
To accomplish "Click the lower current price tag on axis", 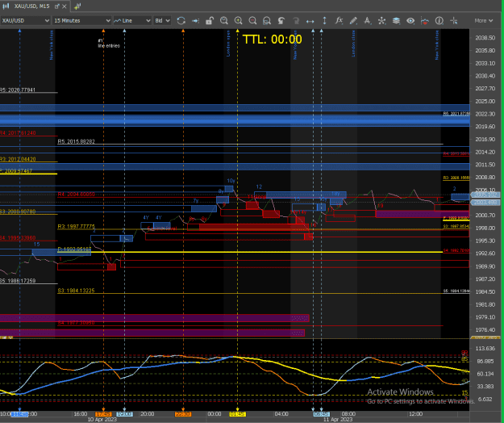I will point(485,203).
